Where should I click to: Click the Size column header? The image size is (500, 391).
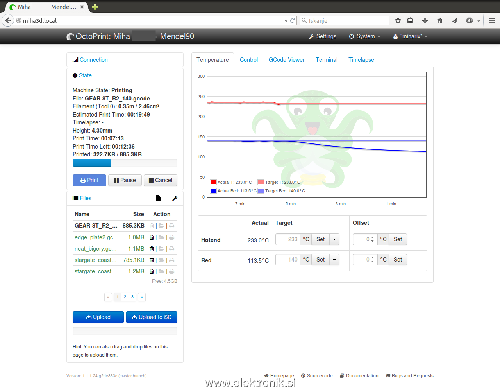(139, 214)
